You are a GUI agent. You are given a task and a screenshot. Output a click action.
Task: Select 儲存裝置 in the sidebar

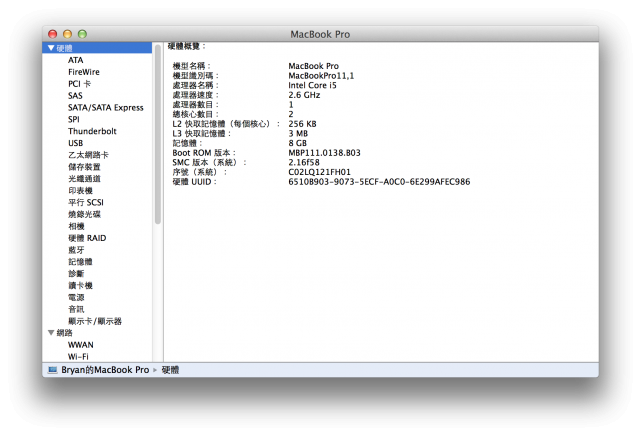tap(84, 167)
